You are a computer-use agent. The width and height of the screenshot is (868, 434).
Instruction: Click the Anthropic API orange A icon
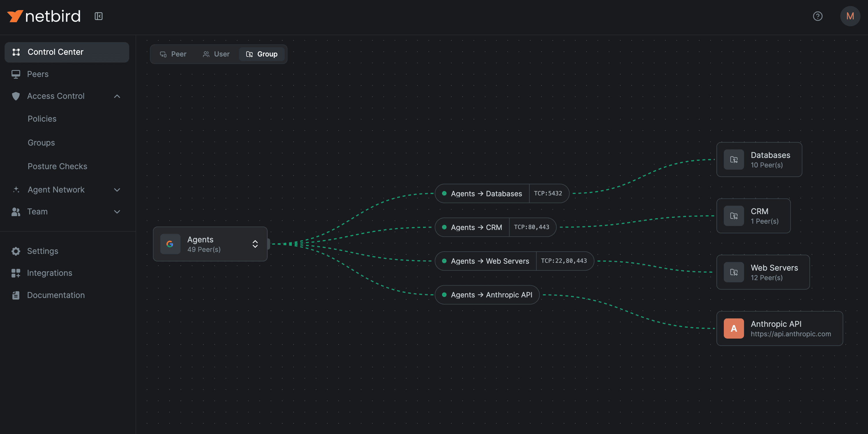click(x=734, y=329)
